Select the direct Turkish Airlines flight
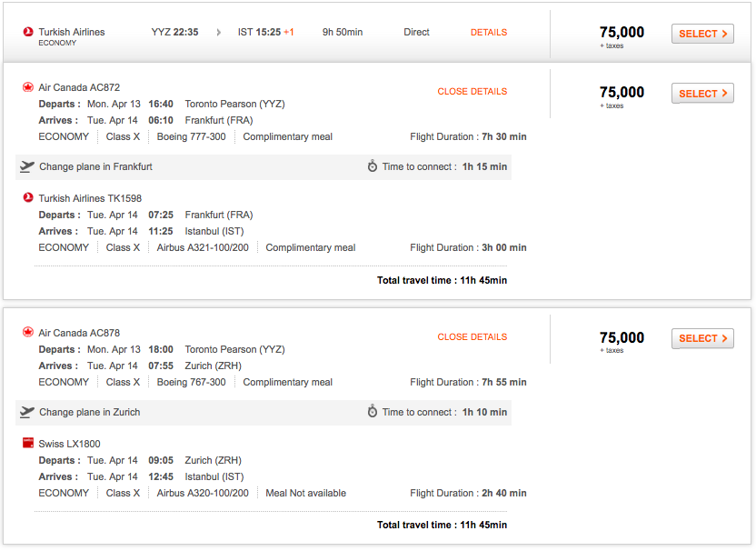This screenshot has width=756, height=551. pos(702,34)
